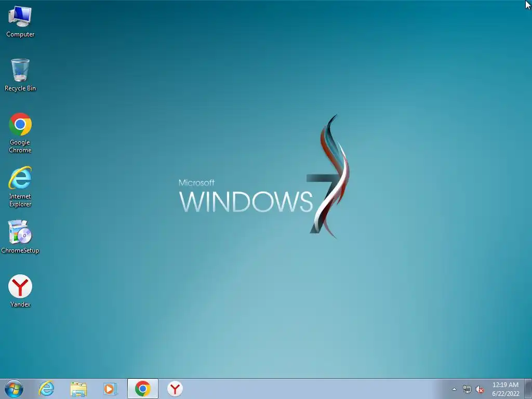Select the Internet Explorer desktop shortcut
This screenshot has width=532, height=399.
pyautogui.click(x=20, y=187)
